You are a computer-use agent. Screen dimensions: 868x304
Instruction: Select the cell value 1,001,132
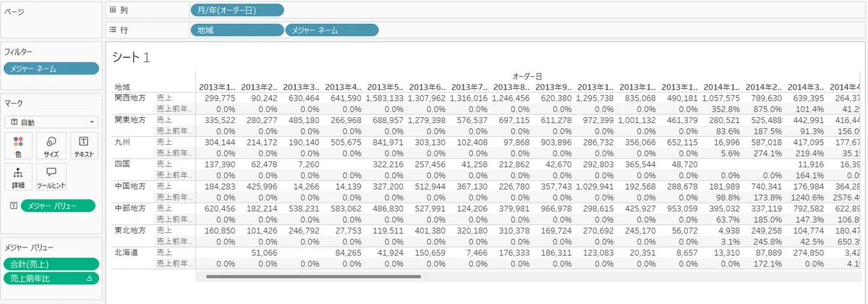636,119
